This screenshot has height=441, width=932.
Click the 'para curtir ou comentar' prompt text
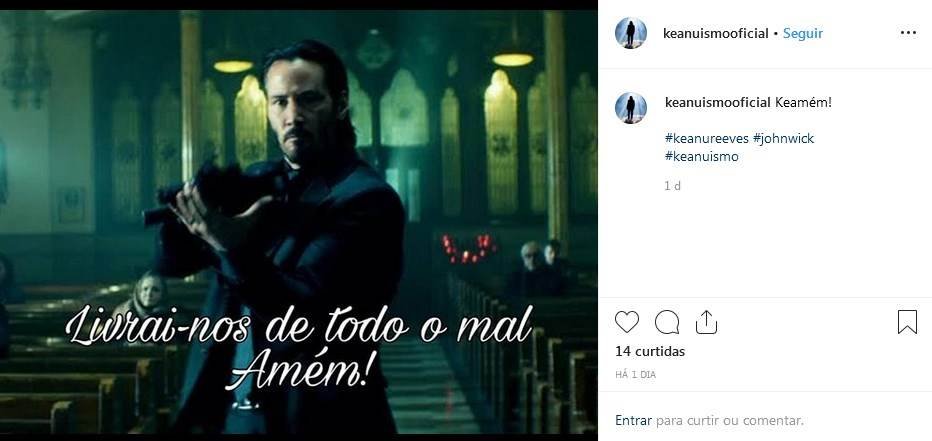(x=730, y=421)
